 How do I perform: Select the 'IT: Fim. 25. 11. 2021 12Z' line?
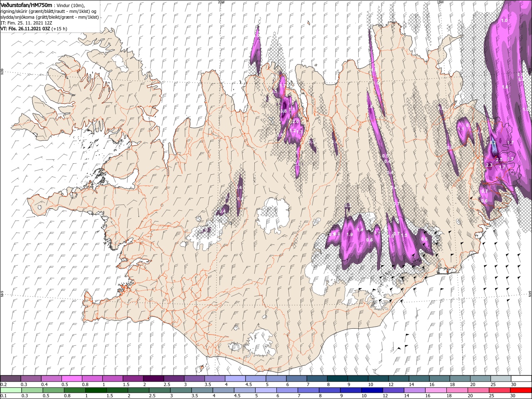(26, 23)
